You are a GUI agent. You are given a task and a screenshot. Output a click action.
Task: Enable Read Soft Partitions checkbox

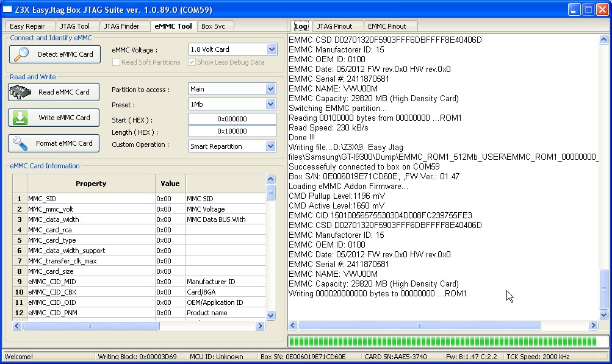(116, 62)
